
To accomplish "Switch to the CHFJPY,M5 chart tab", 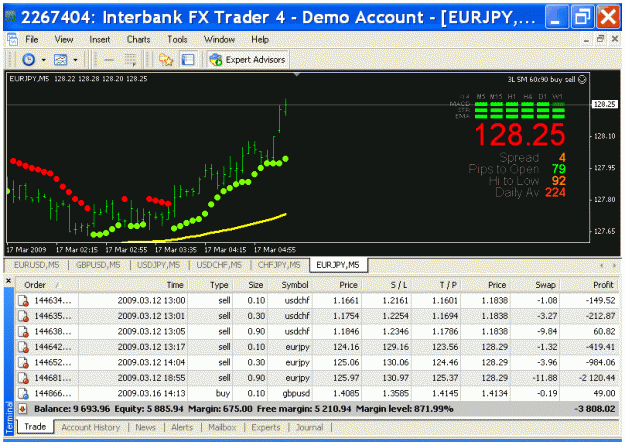I will pos(279,265).
